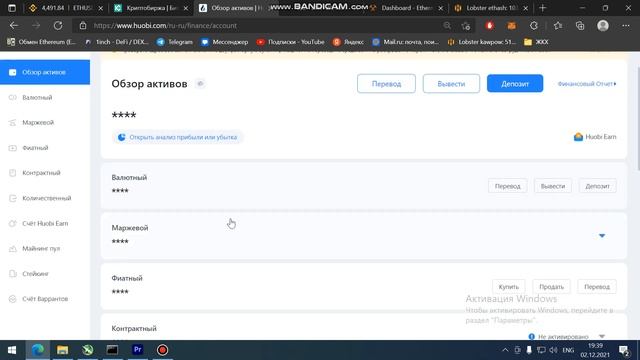Click Депозит in the Валютный row
The width and height of the screenshot is (640, 360).
point(597,186)
